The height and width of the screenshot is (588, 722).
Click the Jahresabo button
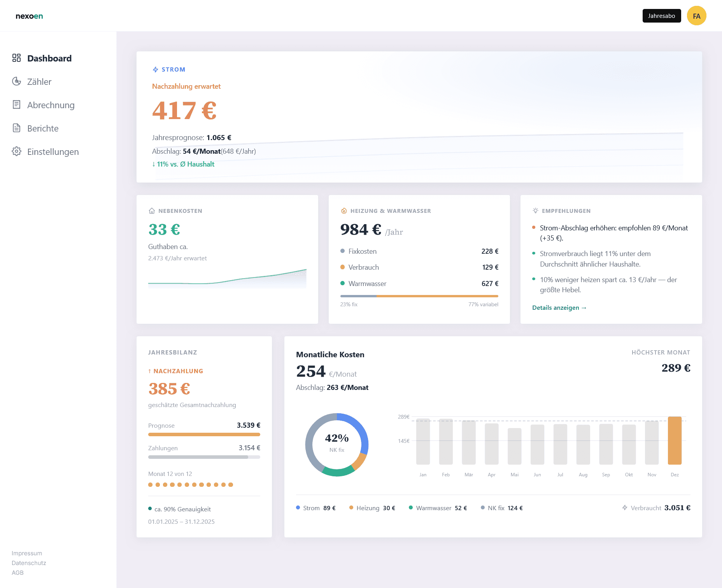point(662,16)
